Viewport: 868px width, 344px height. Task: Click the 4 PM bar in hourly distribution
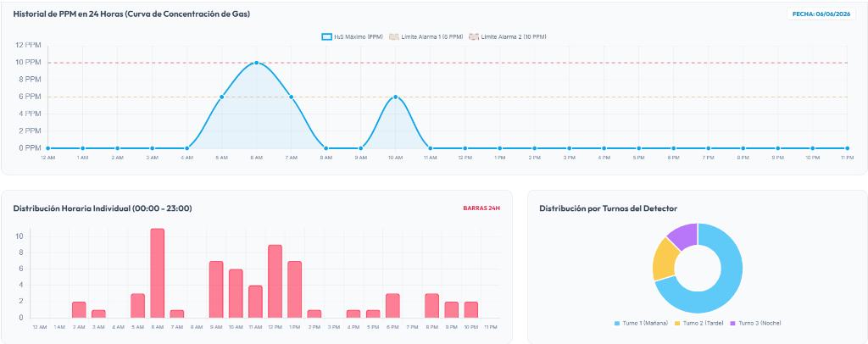click(353, 313)
